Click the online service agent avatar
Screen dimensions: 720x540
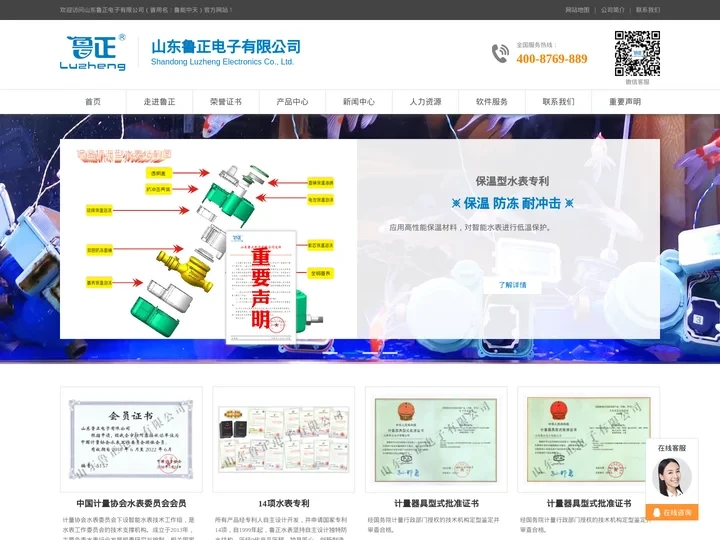(x=671, y=477)
